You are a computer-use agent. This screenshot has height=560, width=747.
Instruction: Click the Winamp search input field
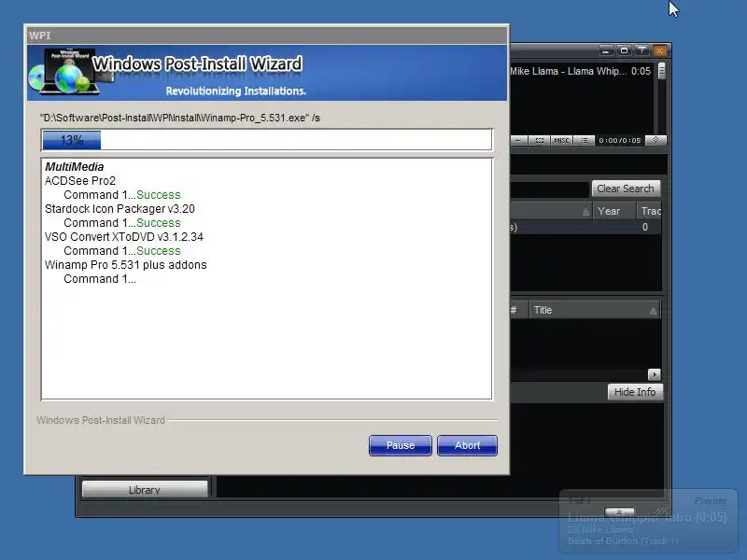[549, 189]
